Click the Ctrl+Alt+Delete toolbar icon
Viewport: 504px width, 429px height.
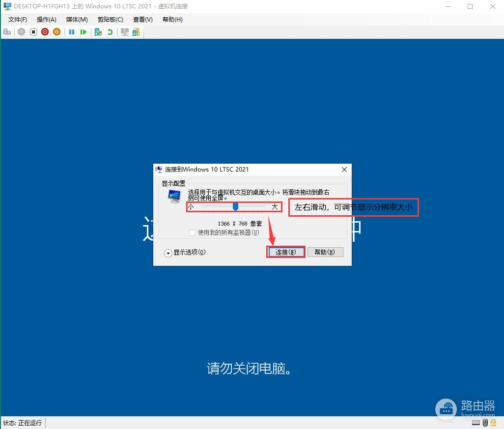click(x=7, y=32)
